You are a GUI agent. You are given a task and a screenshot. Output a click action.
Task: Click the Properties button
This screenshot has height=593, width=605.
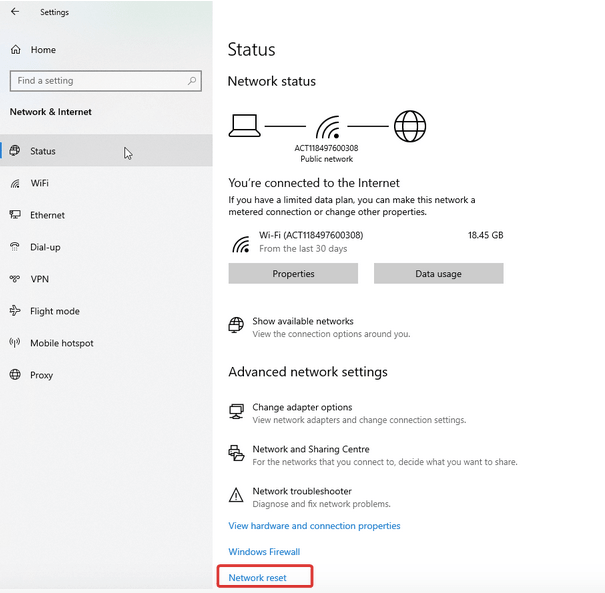293,274
